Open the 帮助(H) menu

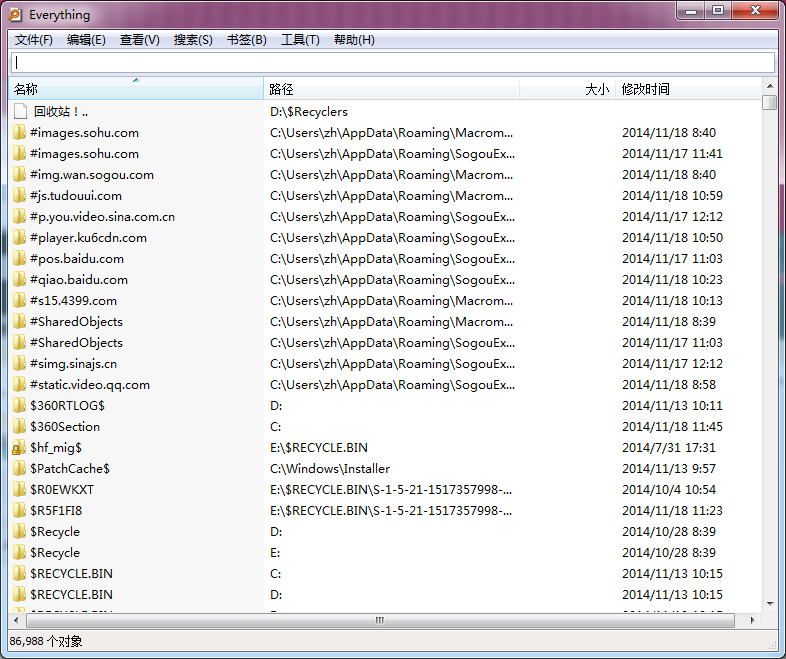coord(354,40)
